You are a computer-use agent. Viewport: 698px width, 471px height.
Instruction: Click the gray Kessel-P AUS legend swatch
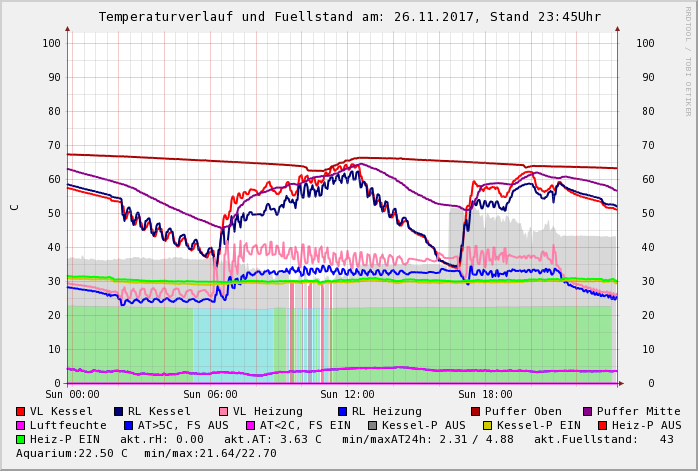click(x=371, y=426)
